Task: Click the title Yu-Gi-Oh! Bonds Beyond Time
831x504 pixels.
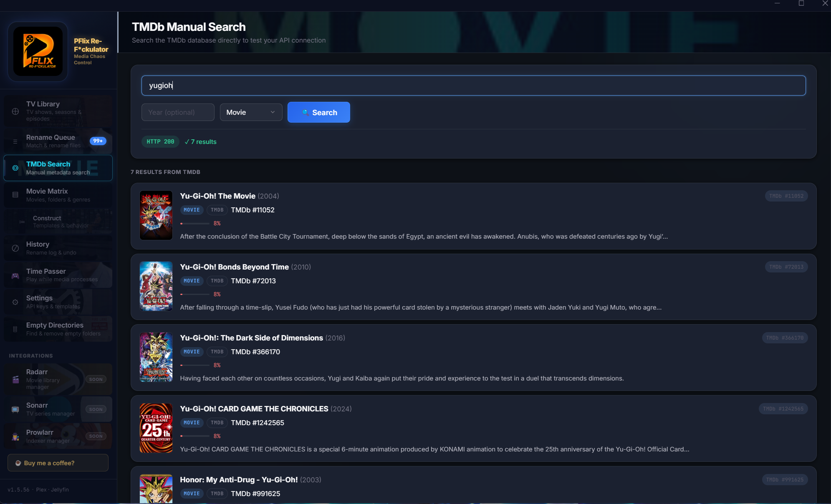Action: pos(235,267)
